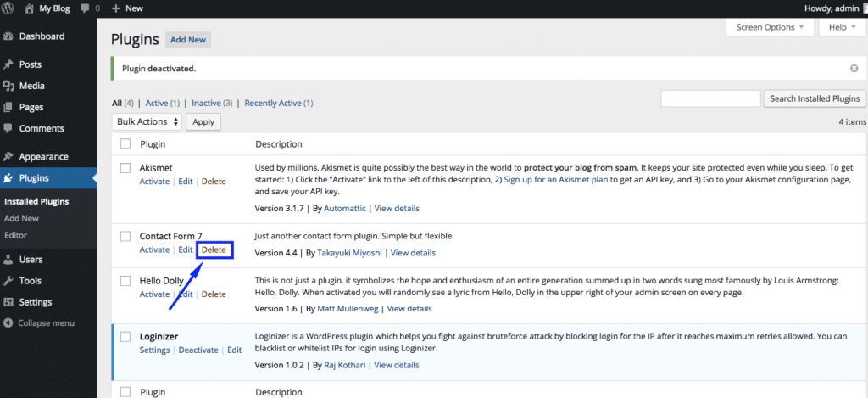Click the Media icon in sidebar
The height and width of the screenshot is (398, 868).
8,86
